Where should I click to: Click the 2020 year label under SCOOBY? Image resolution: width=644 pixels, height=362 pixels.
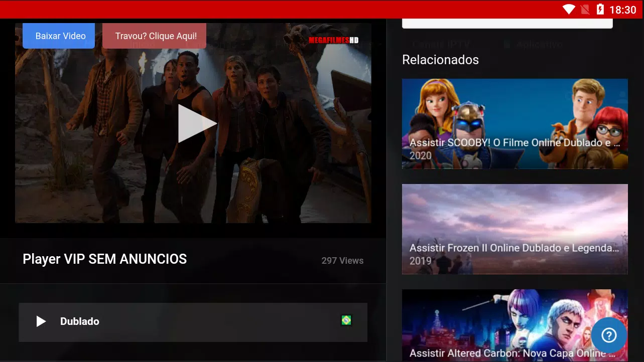(x=421, y=155)
